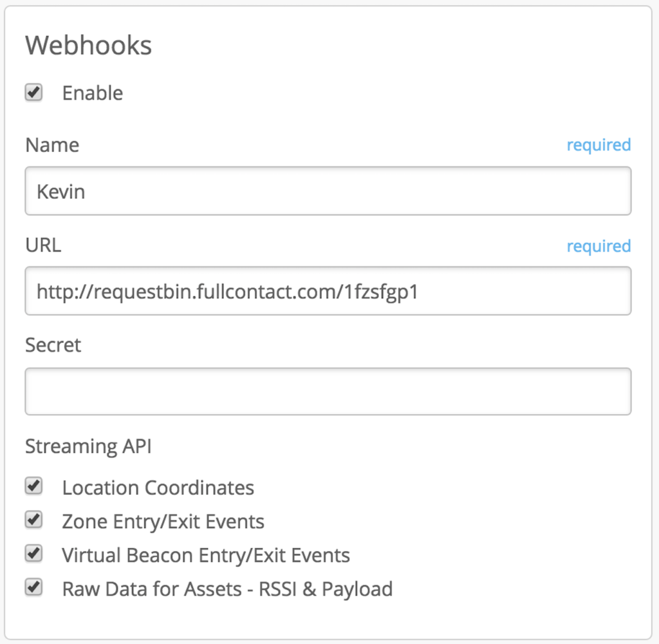Viewport: 659px width, 644px height.
Task: Click the Raw Data for Assets label
Action: (227, 588)
